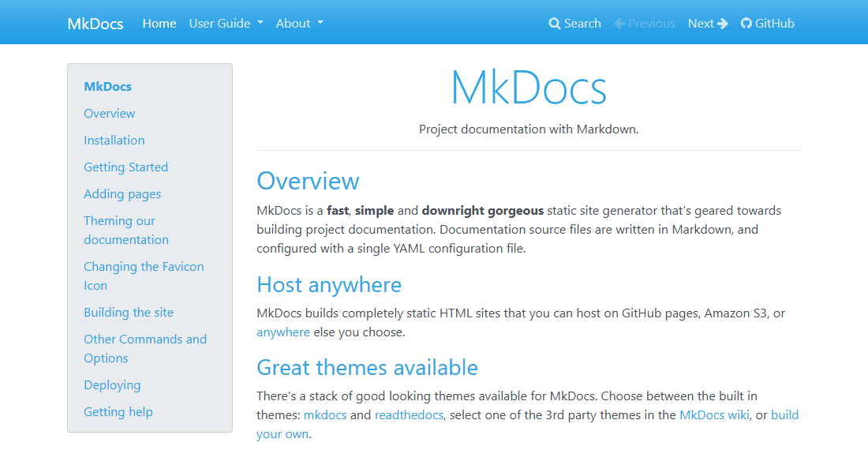Click the magnifier icon beside Search
This screenshot has height=450, width=868.
point(554,23)
